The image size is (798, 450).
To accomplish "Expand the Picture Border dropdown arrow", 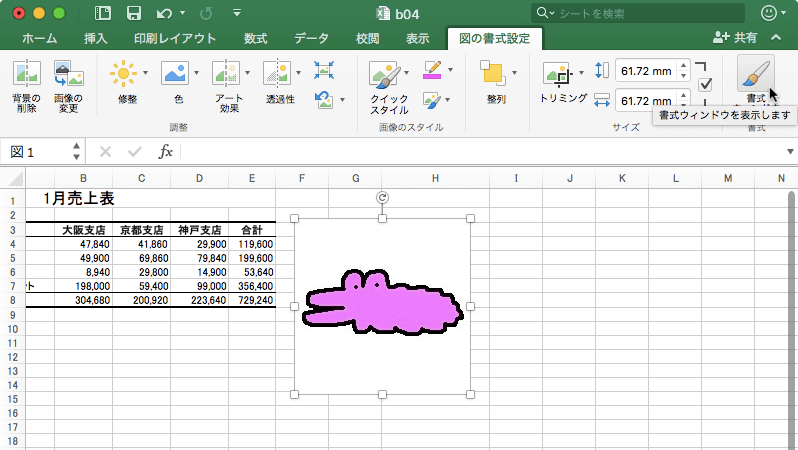I will (x=450, y=70).
